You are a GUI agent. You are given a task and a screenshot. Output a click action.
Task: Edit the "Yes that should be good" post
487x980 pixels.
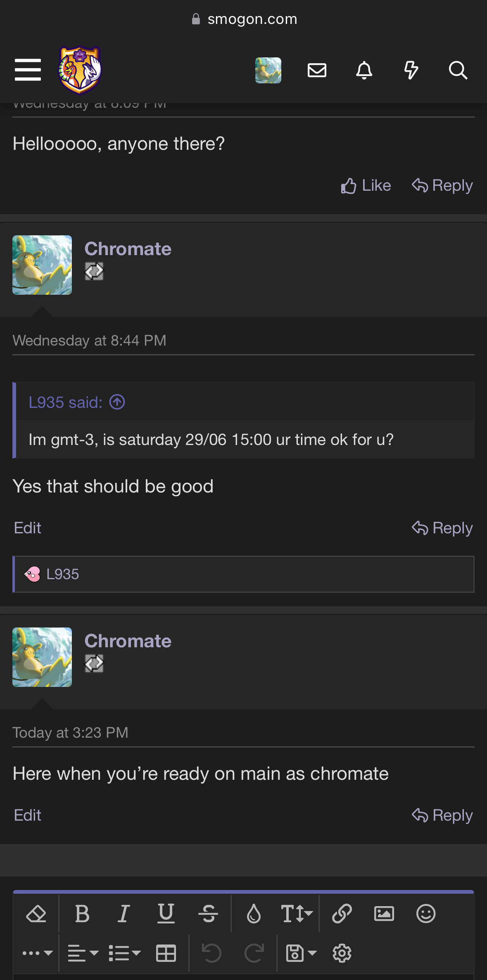click(28, 528)
